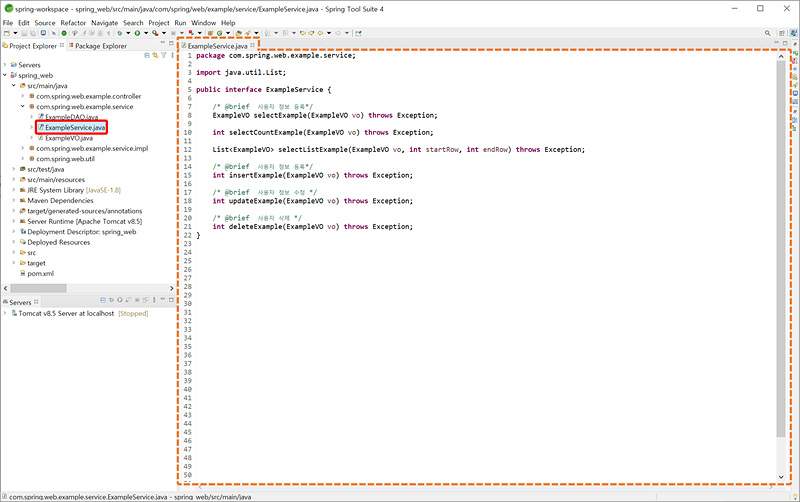Select pom.xml file
This screenshot has width=800, height=502.
tap(37, 273)
